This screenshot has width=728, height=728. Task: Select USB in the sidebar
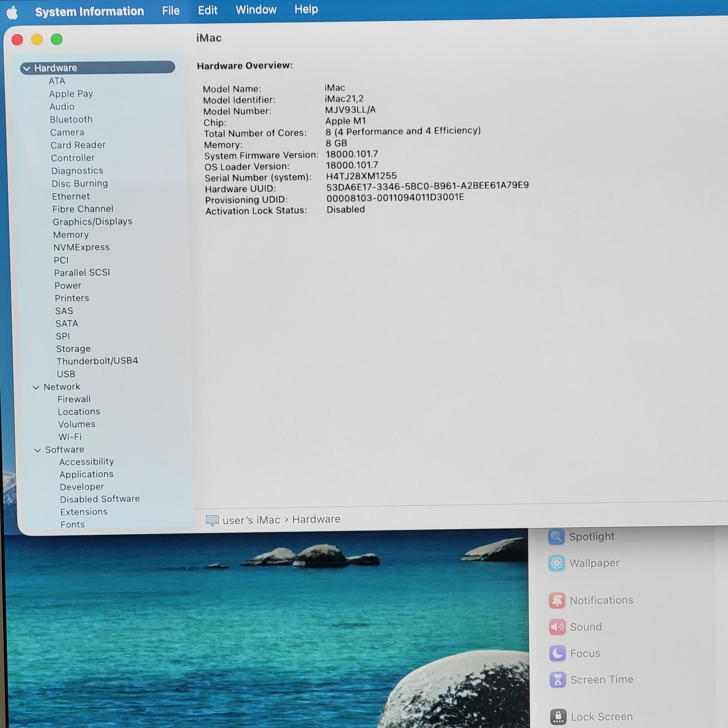click(x=66, y=374)
